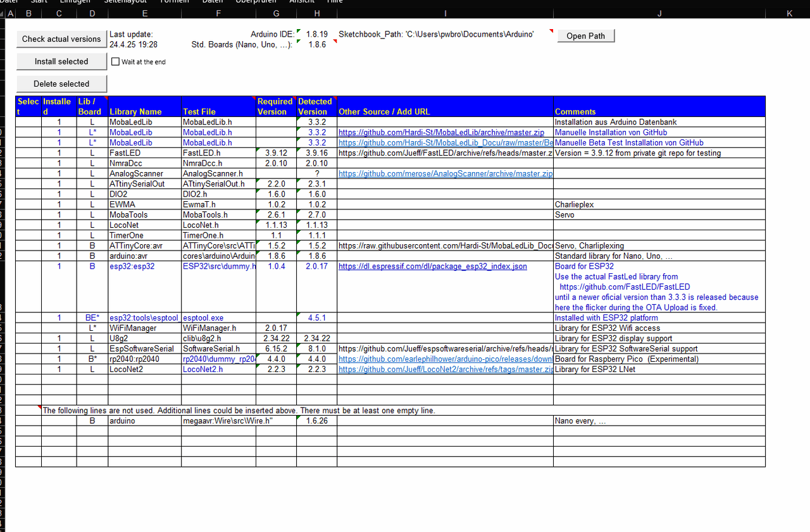Click the Delete selected button
Viewport: 810px width, 532px height.
[61, 84]
